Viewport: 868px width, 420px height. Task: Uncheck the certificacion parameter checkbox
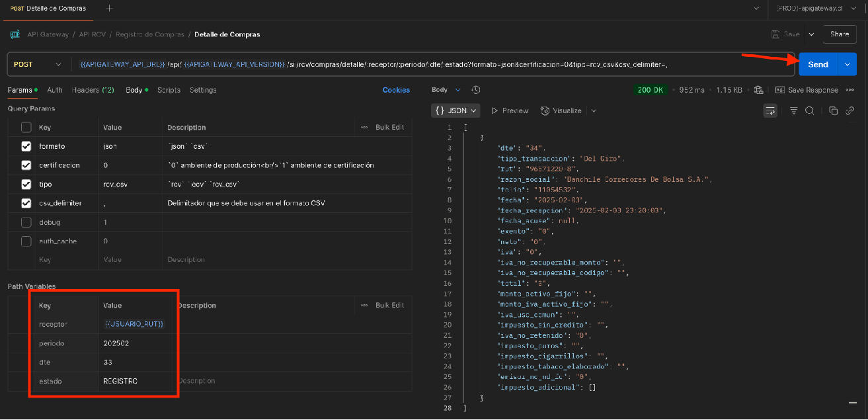[x=26, y=165]
